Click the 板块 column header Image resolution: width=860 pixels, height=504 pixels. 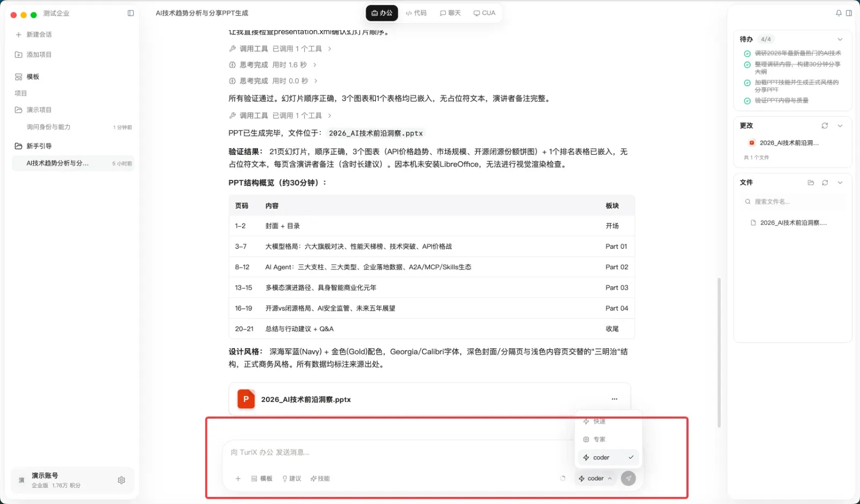pos(612,206)
